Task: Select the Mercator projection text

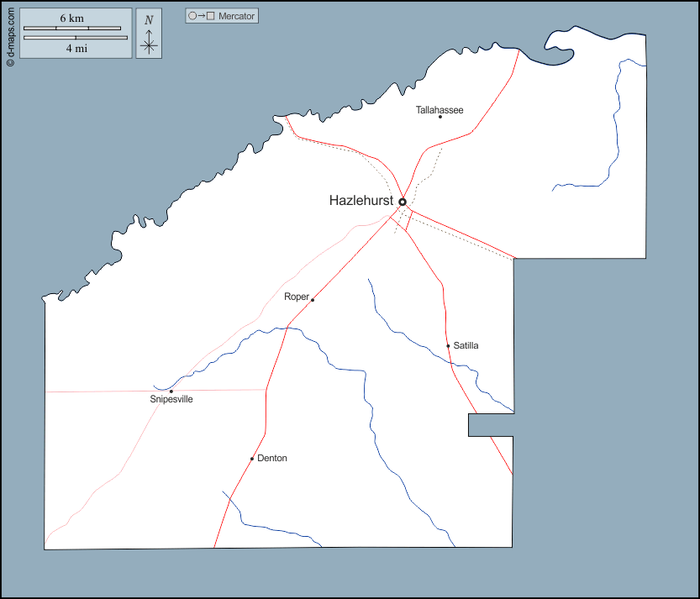Action: [x=236, y=16]
